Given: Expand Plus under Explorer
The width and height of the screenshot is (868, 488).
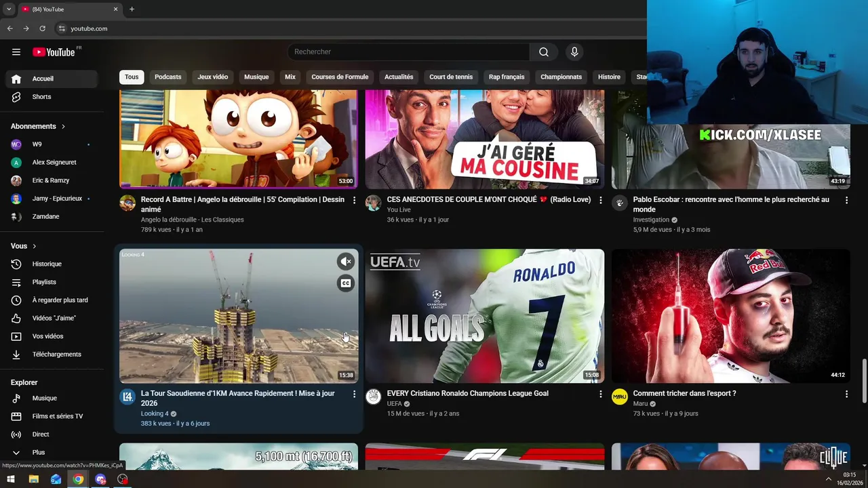Looking at the screenshot, I should pyautogui.click(x=52, y=452).
